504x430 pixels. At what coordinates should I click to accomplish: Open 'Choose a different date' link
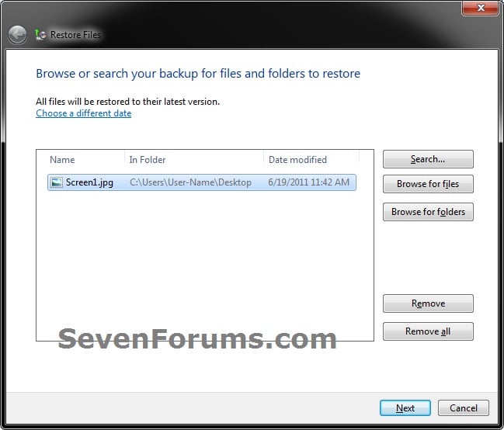(x=84, y=113)
